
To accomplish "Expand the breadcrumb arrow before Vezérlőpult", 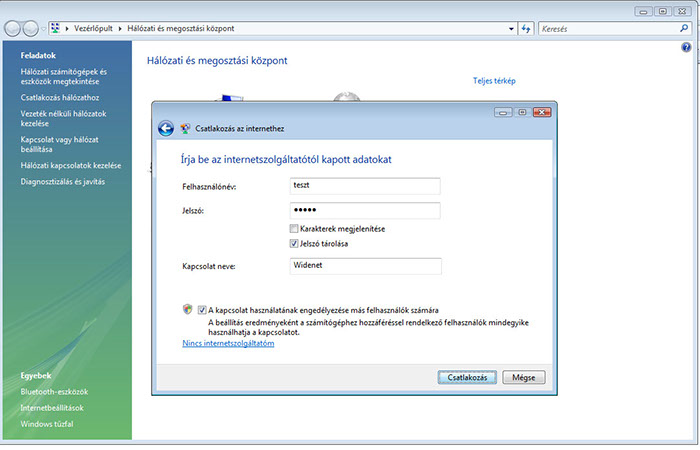I will tap(67, 29).
